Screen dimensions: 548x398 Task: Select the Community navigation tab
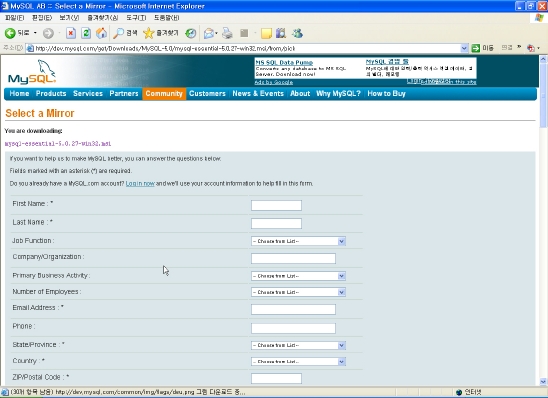(x=164, y=94)
